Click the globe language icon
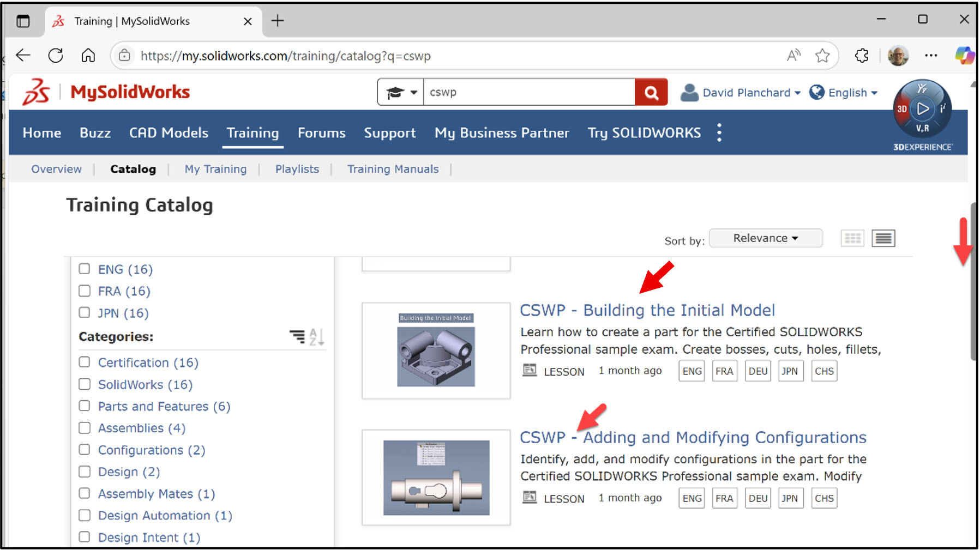Viewport: 980px width, 550px height. click(816, 92)
